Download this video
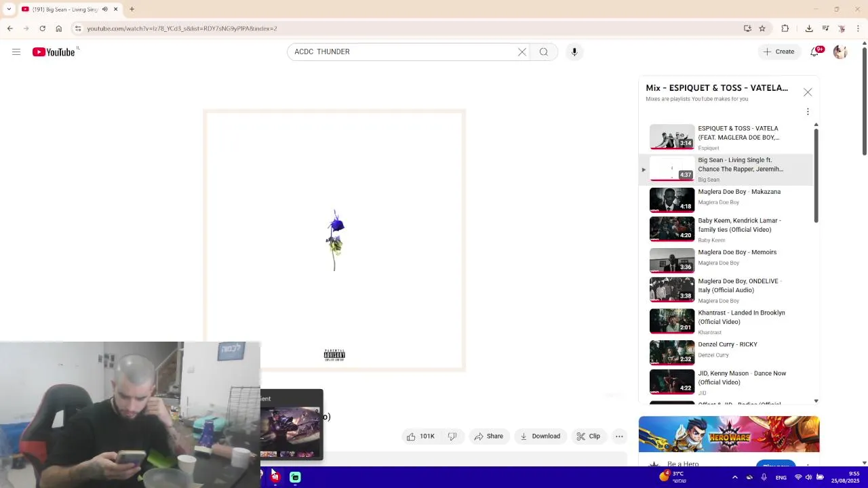Image resolution: width=868 pixels, height=488 pixels. pyautogui.click(x=540, y=436)
